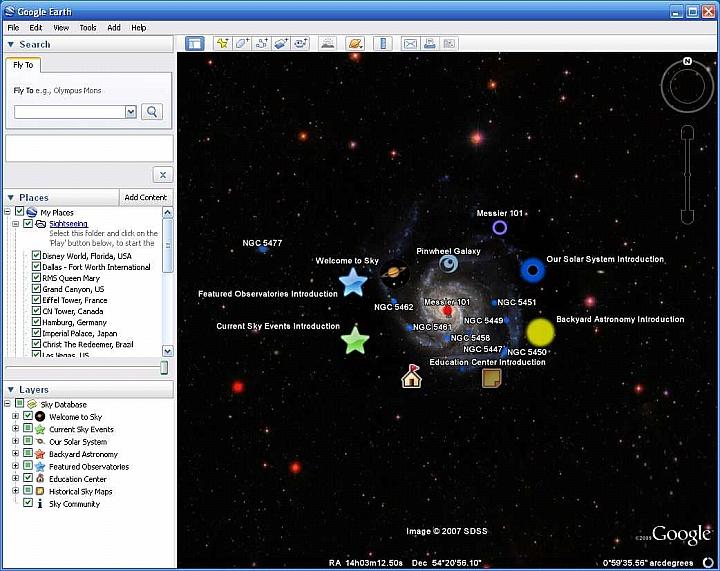Click the red Messier 101 center marker
Viewport: 720px width, 571px height.
coord(448,311)
